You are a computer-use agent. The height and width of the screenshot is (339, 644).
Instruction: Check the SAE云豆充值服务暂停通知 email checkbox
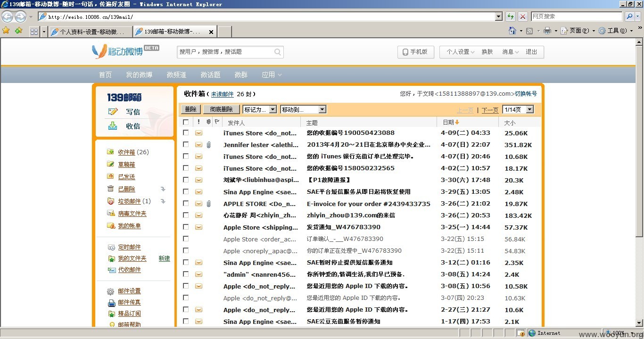point(186,321)
